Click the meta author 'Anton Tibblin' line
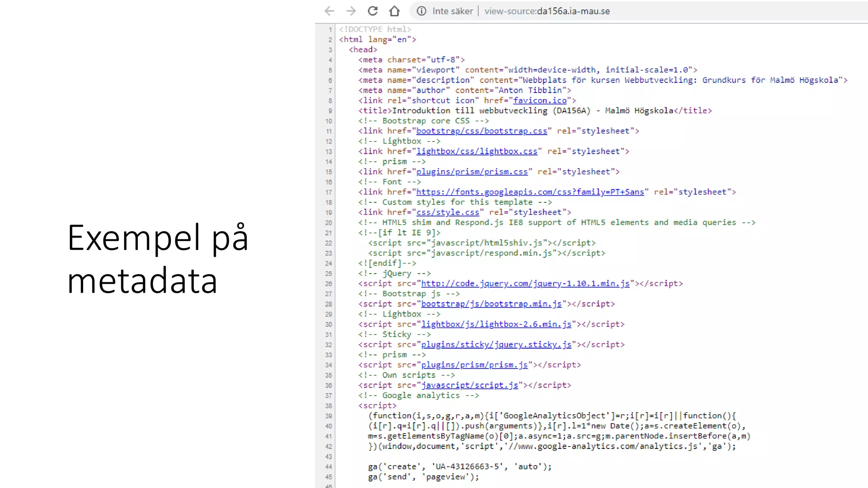 (465, 90)
